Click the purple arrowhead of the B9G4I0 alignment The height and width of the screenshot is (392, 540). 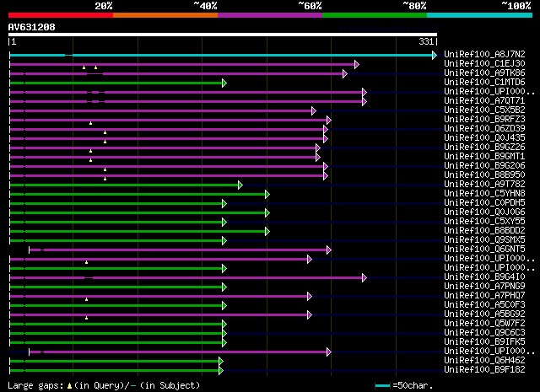(x=364, y=277)
